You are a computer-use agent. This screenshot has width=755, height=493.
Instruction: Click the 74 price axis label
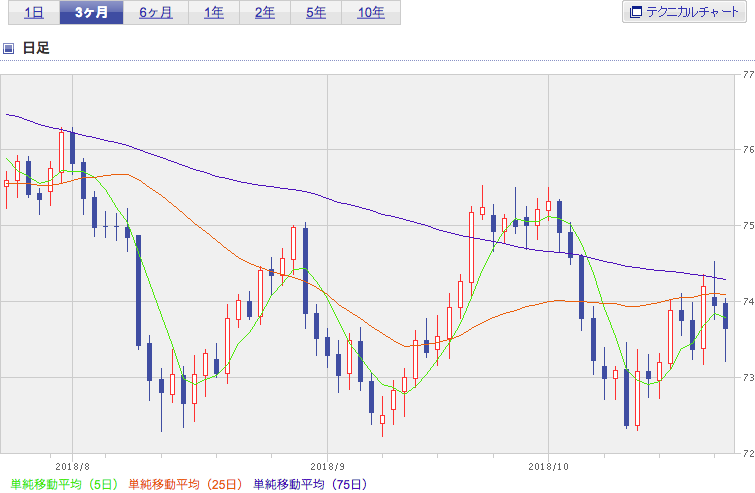click(x=748, y=301)
